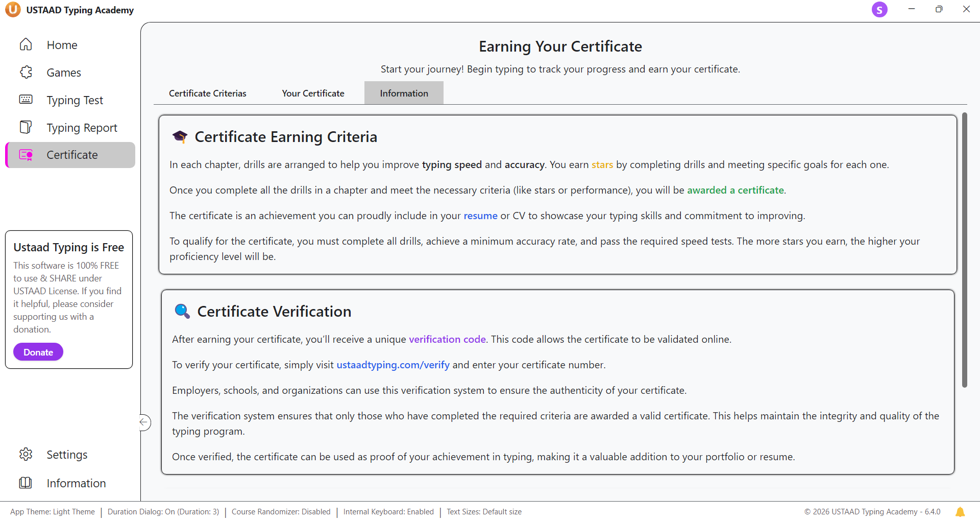Screen dimensions: 980x521
Task: Open ustaadtyping.com/verify link
Action: coord(393,365)
